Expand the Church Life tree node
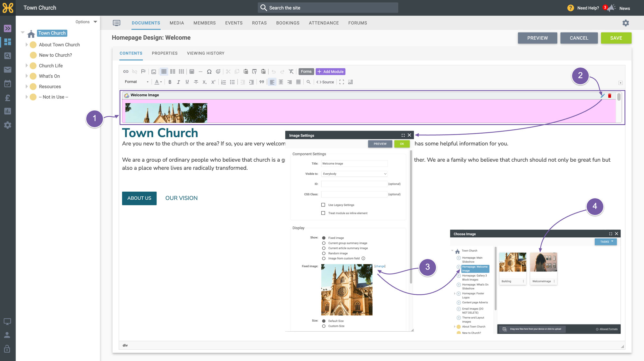The width and height of the screenshot is (644, 361). (x=26, y=66)
